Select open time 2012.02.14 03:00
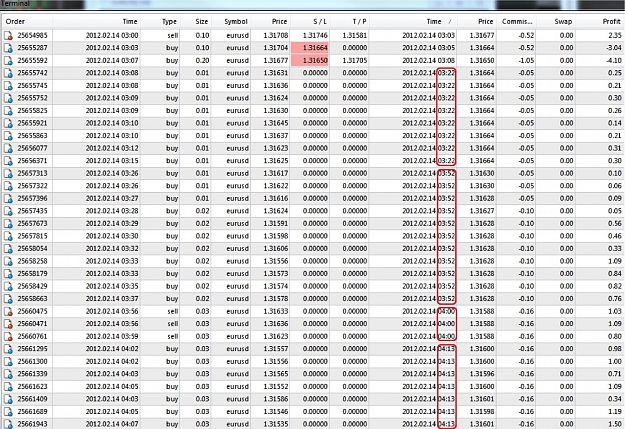Viewport: 625px width, 429px height. [x=112, y=35]
